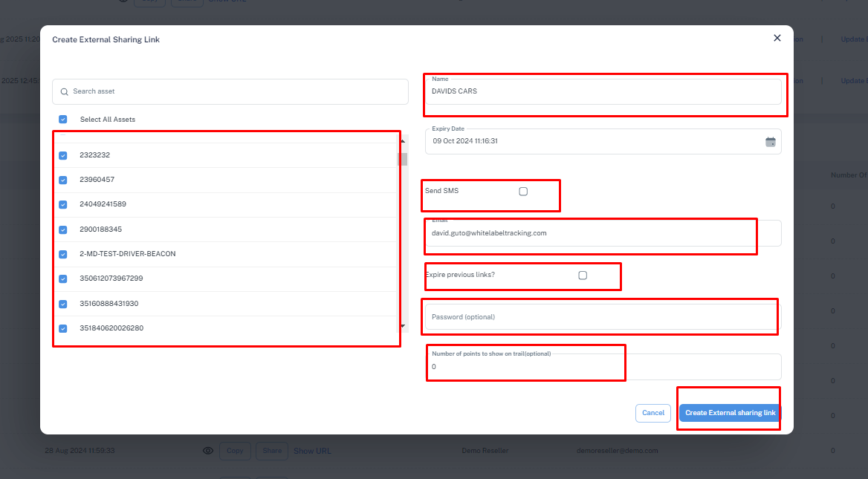Click the eye icon beside the Copy button
Viewport: 868px width, 479px height.
coord(208,451)
